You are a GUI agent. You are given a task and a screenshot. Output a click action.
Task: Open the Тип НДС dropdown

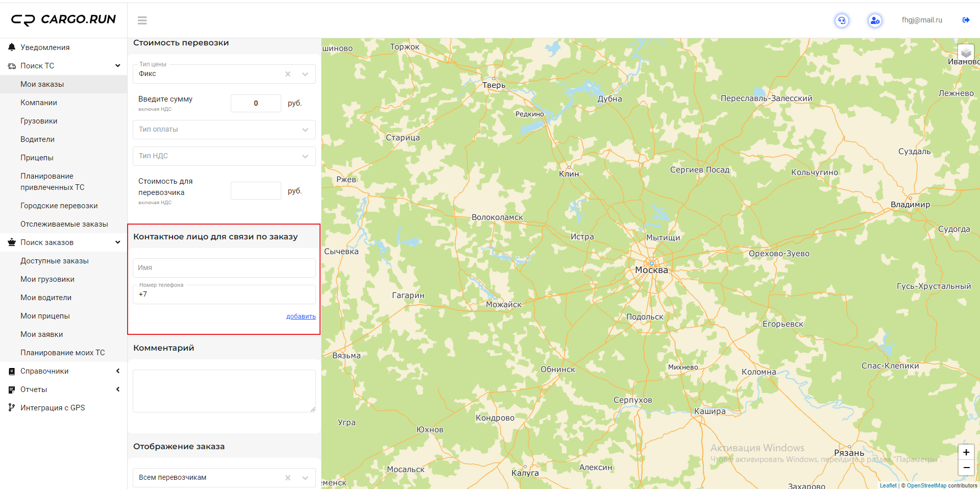coord(224,156)
